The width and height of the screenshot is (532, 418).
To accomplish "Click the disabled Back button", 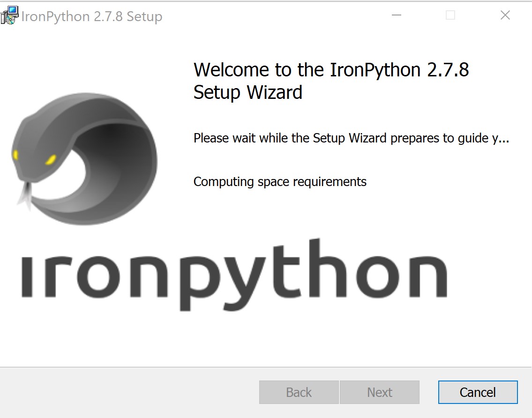I will click(299, 392).
